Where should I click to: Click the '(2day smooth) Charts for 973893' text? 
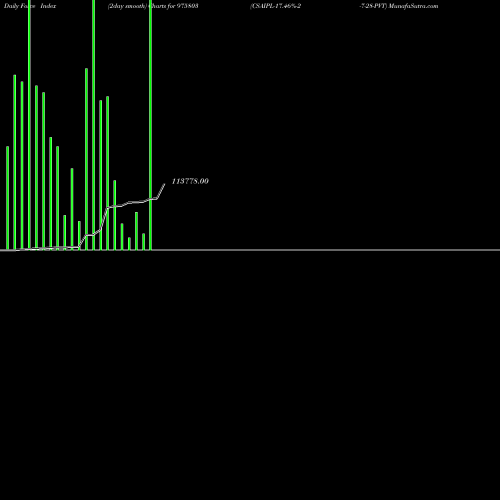153,6
